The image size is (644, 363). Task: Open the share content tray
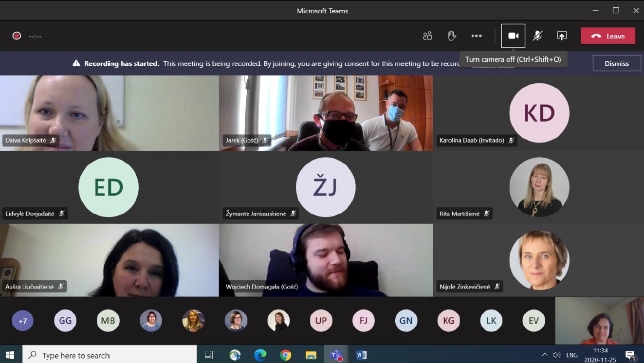pos(562,36)
